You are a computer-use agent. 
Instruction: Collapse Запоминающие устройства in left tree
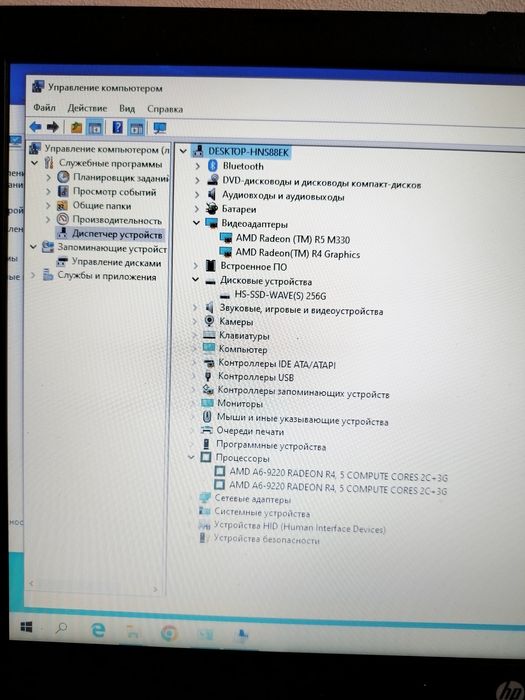coord(33,246)
